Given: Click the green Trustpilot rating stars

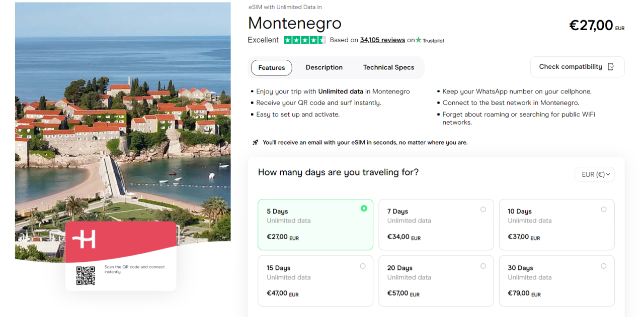Looking at the screenshot, I should (304, 40).
